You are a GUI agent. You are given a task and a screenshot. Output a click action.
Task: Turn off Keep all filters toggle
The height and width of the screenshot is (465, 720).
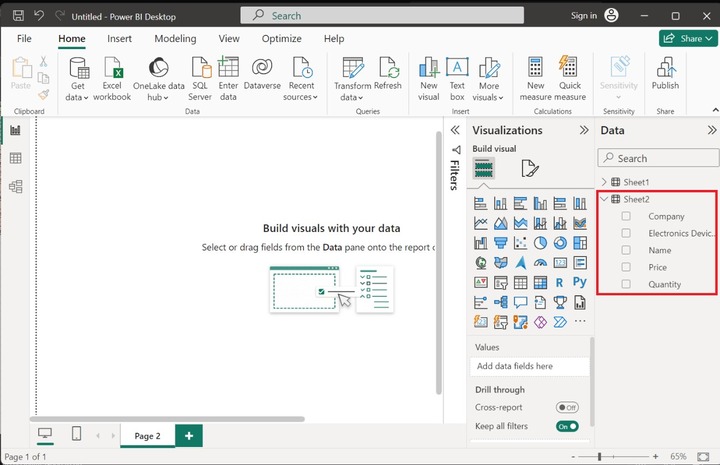point(567,426)
